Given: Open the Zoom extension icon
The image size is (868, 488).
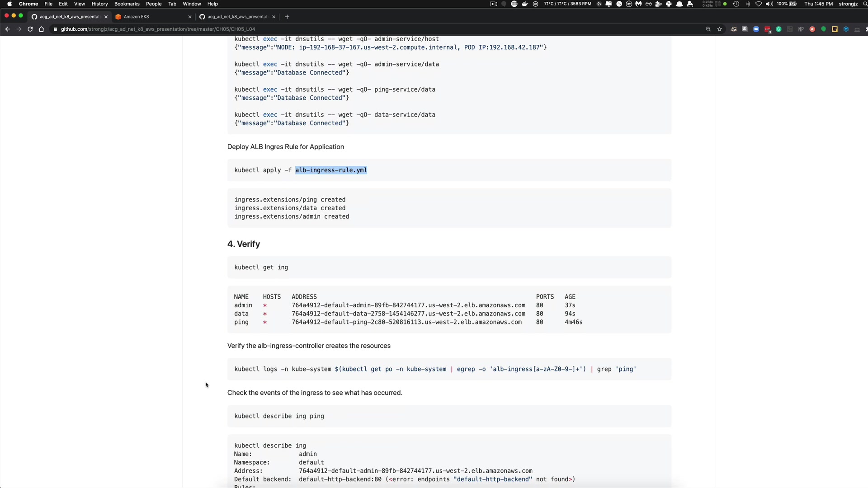Looking at the screenshot, I should (756, 29).
